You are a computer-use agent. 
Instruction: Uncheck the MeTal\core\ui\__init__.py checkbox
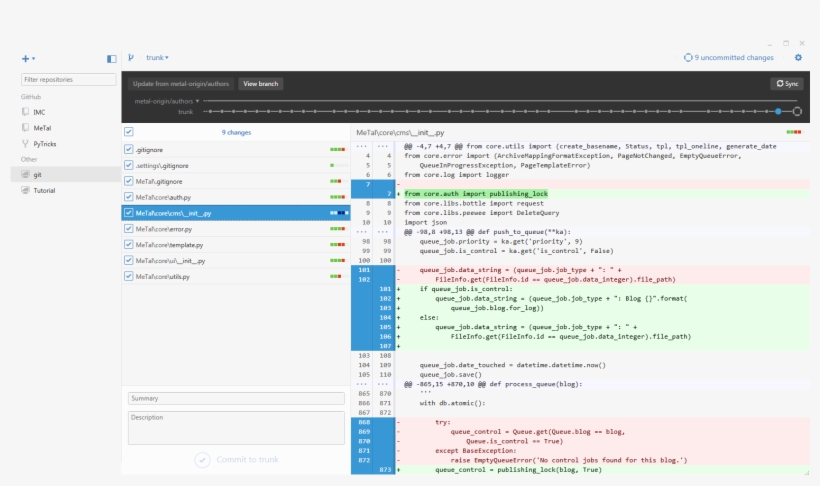pyautogui.click(x=129, y=260)
